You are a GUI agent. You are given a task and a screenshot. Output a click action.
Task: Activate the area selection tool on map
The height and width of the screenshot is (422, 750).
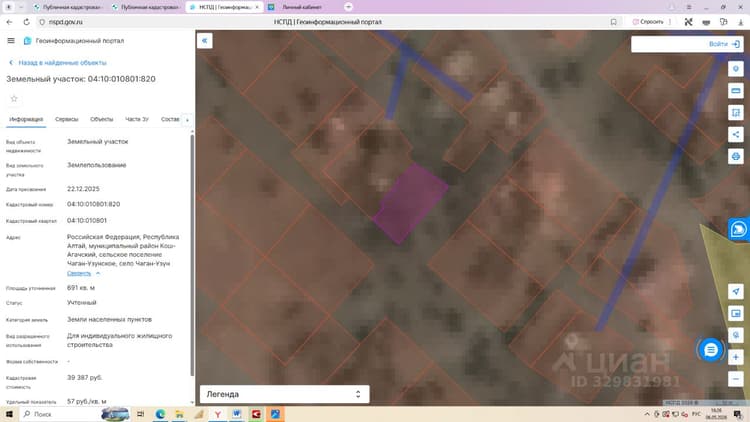click(x=736, y=112)
